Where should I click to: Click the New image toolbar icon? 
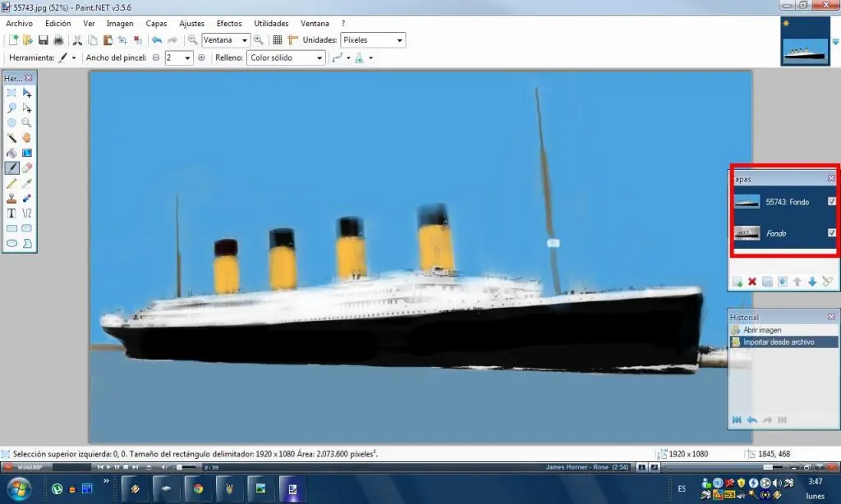pos(13,40)
